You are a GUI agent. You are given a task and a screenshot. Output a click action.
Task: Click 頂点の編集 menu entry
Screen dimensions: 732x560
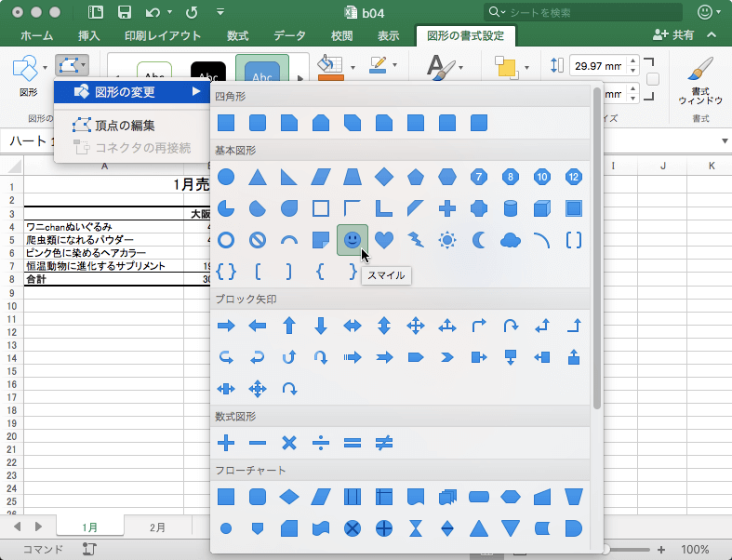point(125,126)
